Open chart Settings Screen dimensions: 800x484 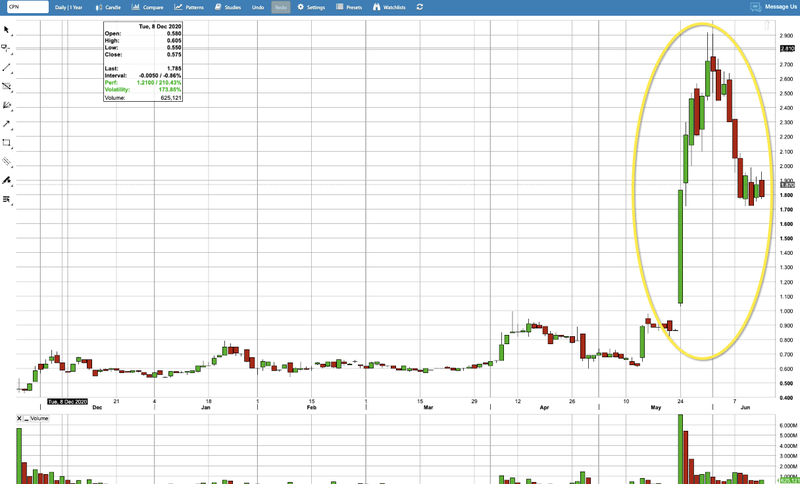[x=311, y=7]
